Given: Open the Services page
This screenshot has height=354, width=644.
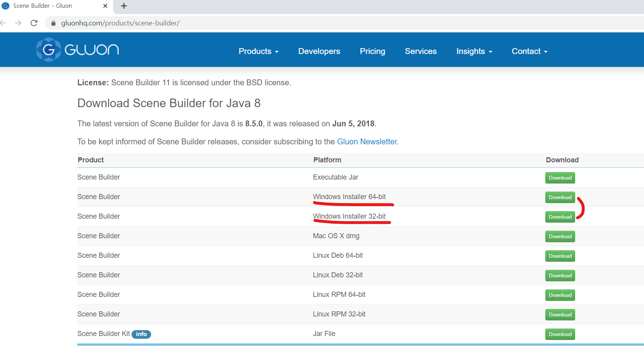Looking at the screenshot, I should tap(420, 51).
